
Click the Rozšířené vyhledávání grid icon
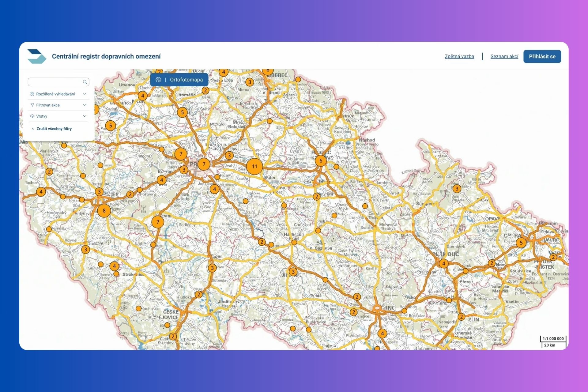tap(32, 94)
